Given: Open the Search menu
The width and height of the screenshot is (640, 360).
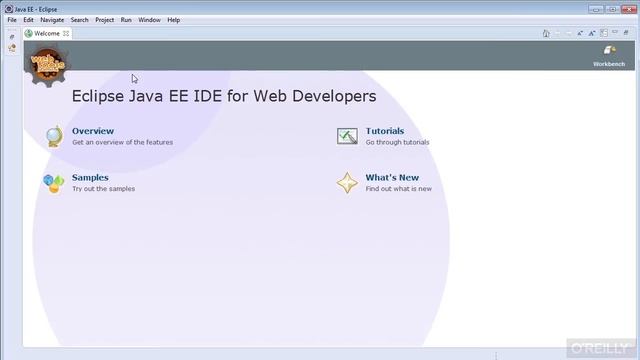Looking at the screenshot, I should tap(79, 20).
